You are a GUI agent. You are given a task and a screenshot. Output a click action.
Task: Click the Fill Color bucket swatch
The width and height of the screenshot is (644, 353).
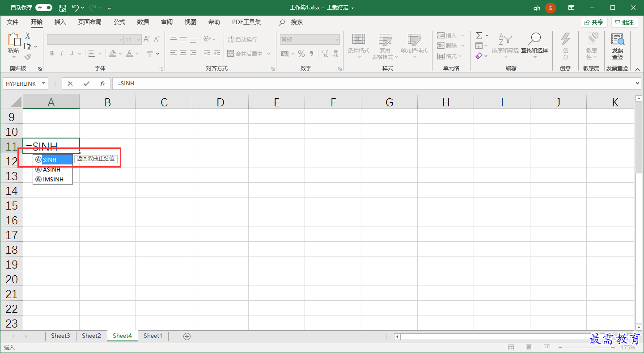[113, 54]
